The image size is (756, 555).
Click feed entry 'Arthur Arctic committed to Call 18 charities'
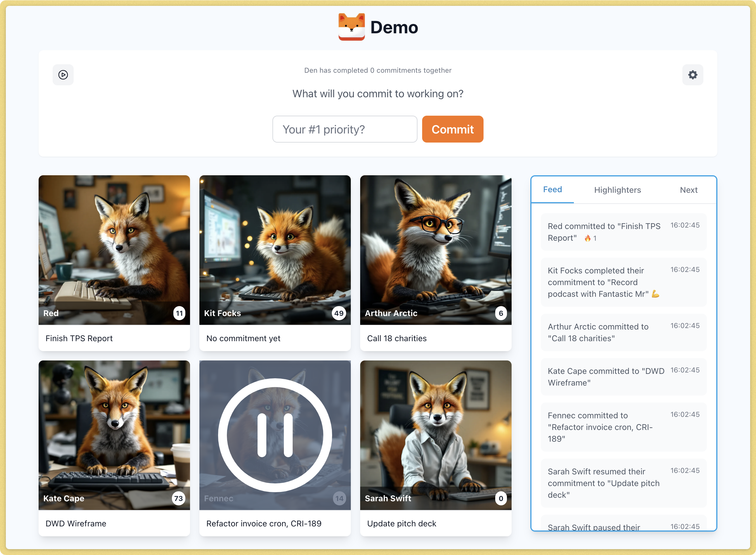pos(624,332)
